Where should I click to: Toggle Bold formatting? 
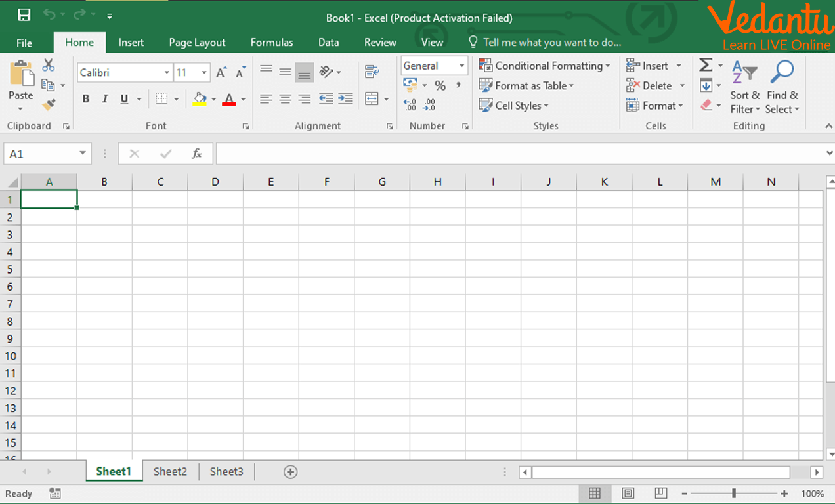(x=86, y=99)
